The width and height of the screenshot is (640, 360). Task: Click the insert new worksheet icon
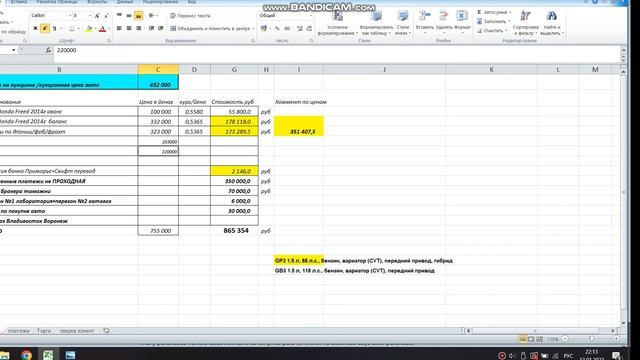(x=106, y=331)
